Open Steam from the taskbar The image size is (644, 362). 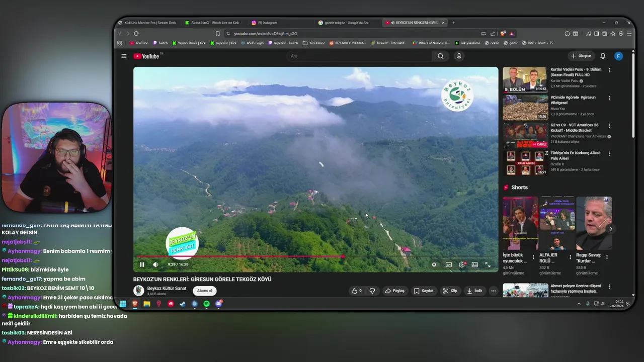coord(183,304)
